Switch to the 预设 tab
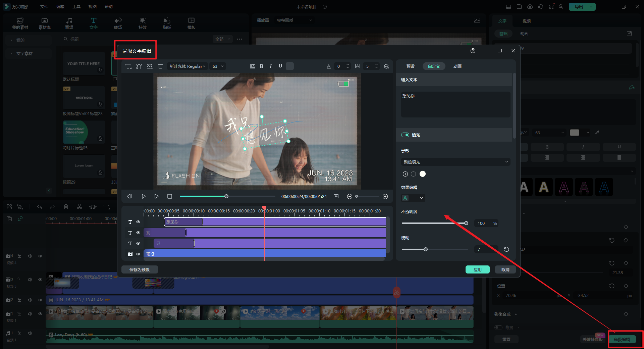 tap(411, 66)
